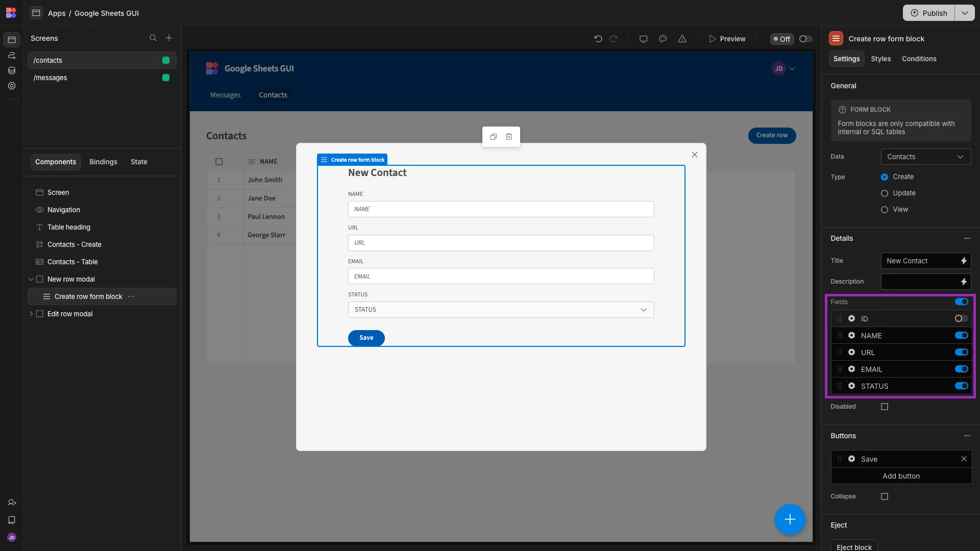980x551 pixels.
Task: Click the Publish button
Action: click(929, 13)
